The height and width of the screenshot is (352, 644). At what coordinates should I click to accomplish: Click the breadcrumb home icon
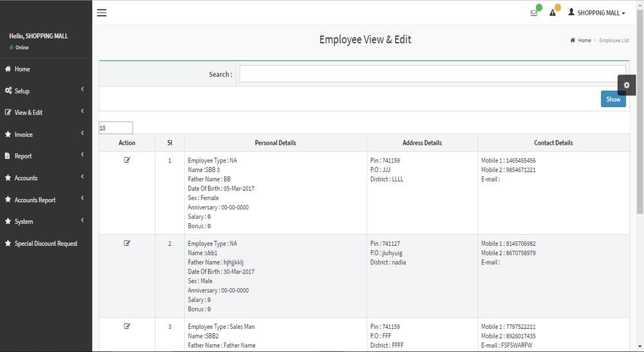pyautogui.click(x=573, y=40)
